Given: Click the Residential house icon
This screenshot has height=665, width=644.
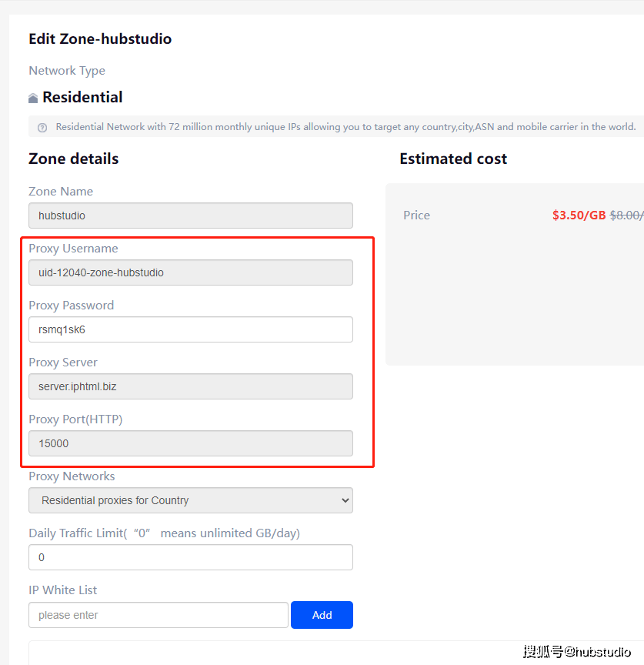Looking at the screenshot, I should pyautogui.click(x=33, y=99).
